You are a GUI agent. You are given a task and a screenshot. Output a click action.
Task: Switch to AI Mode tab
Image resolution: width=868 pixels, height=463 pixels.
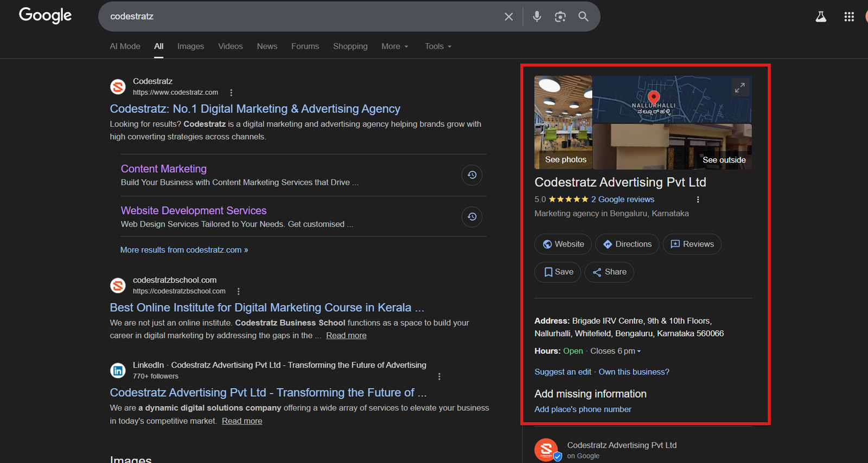125,47
